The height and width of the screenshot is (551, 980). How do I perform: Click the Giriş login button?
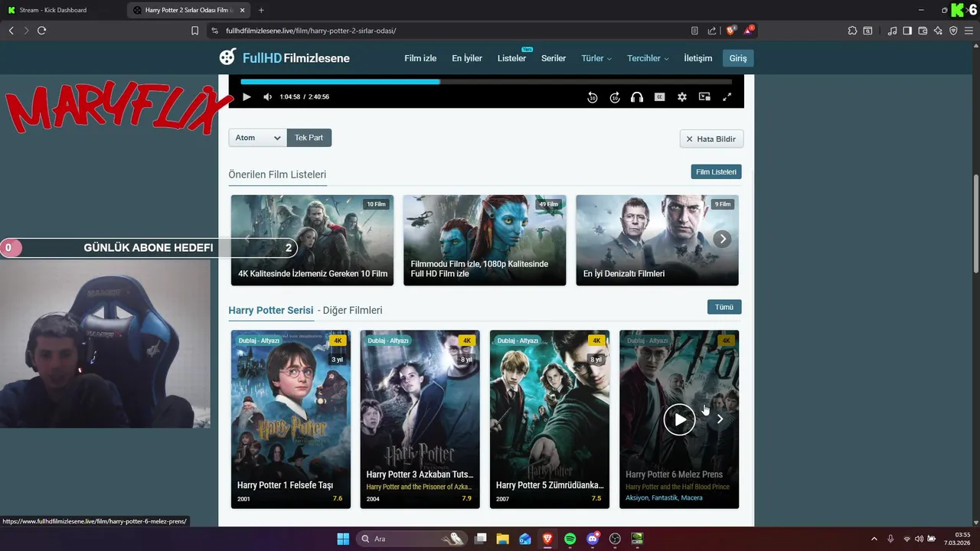point(738,58)
